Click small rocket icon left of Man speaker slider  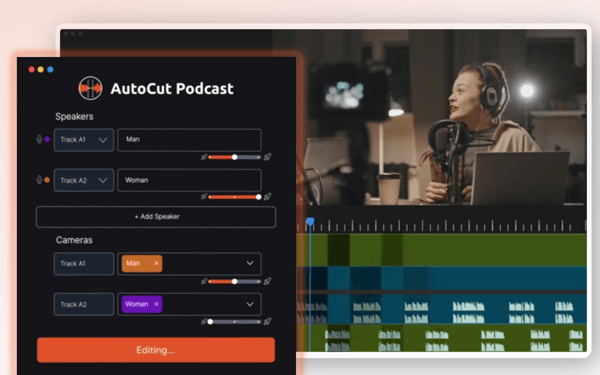pos(204,157)
